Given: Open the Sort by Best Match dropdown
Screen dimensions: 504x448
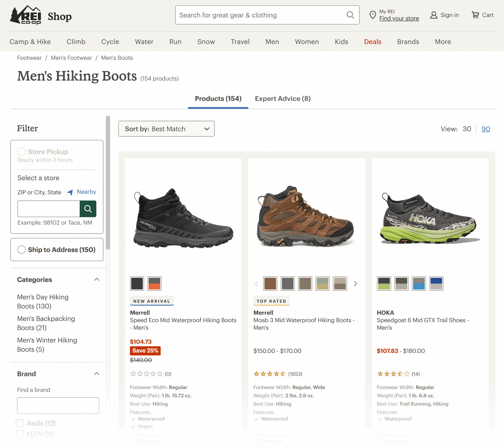Looking at the screenshot, I should coord(166,128).
